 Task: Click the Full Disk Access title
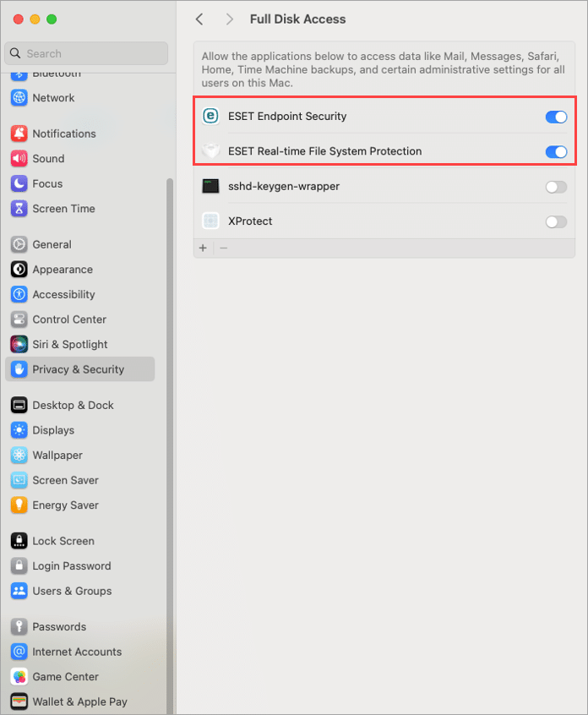[297, 19]
